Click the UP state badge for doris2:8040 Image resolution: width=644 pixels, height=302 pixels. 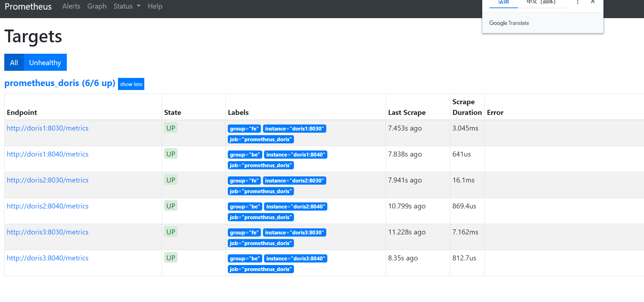pyautogui.click(x=171, y=206)
